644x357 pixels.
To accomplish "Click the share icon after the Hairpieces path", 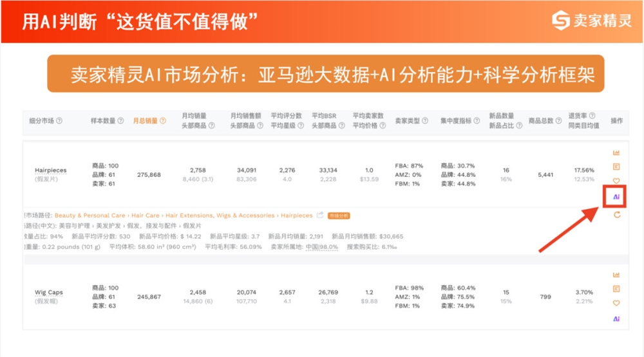I will (x=320, y=215).
